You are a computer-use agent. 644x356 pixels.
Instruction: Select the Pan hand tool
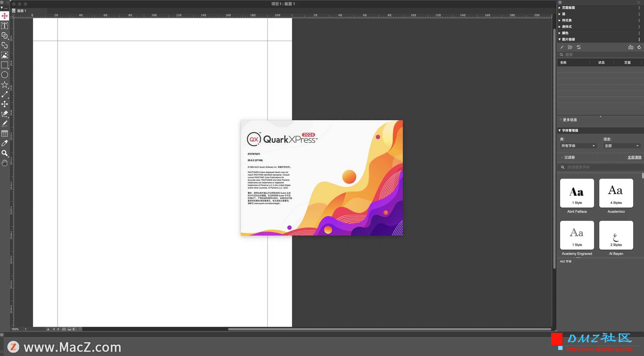point(5,163)
